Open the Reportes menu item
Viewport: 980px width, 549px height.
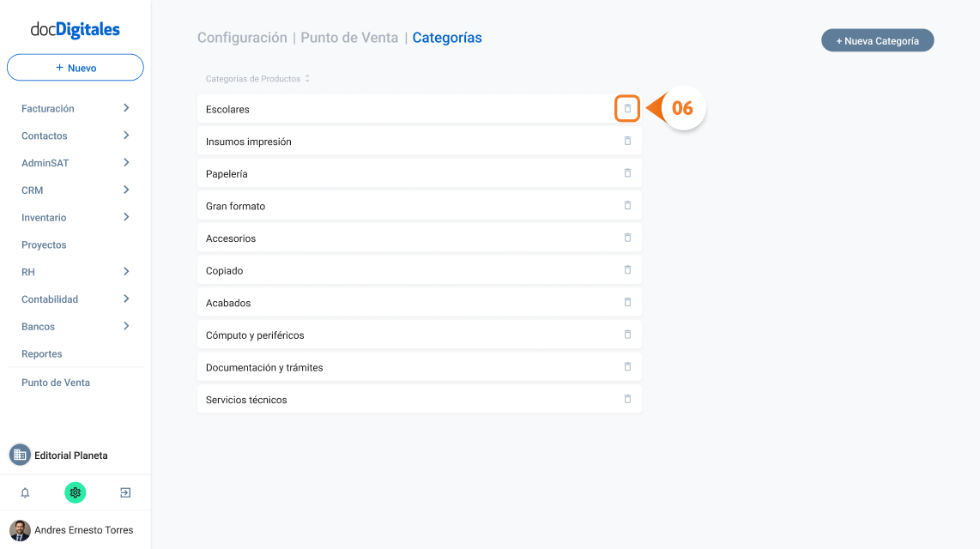pyautogui.click(x=41, y=353)
